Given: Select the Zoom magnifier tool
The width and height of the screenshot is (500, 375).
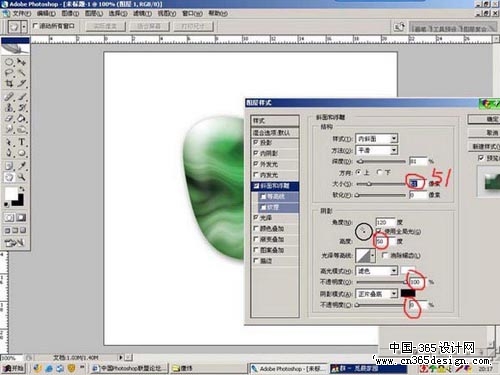Looking at the screenshot, I should click(22, 177).
